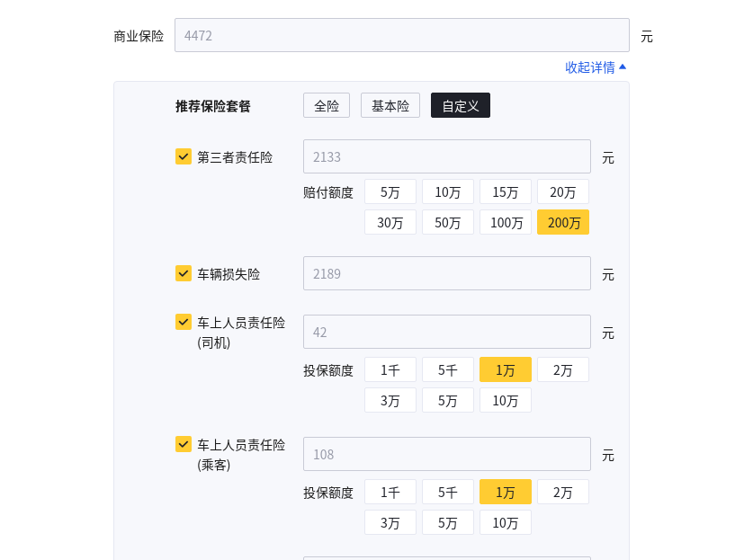Screen dimensions: 753x560
Task: Click the 车辆损失险 amount field
Action: pyautogui.click(x=446, y=274)
